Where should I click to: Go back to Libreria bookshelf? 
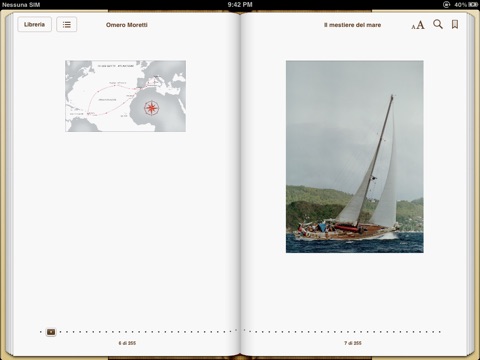coord(34,24)
